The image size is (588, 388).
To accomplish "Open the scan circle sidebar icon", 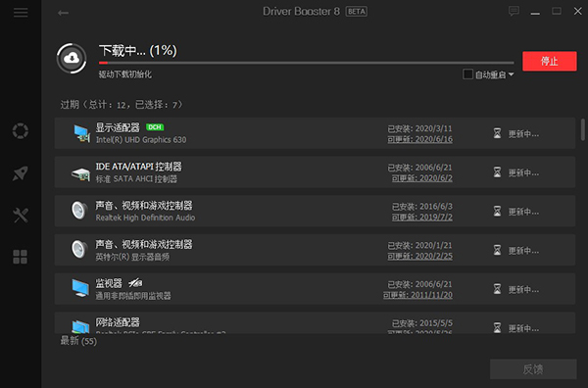I will tap(21, 131).
